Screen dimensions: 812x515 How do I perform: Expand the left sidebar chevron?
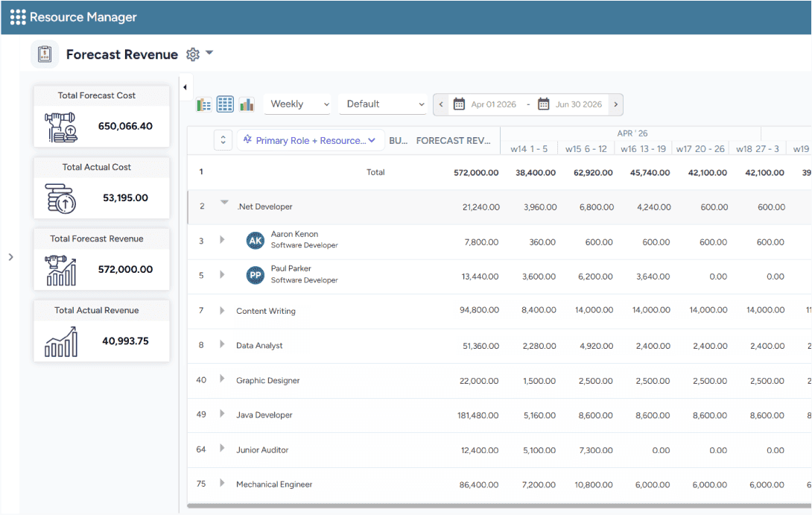click(x=11, y=257)
